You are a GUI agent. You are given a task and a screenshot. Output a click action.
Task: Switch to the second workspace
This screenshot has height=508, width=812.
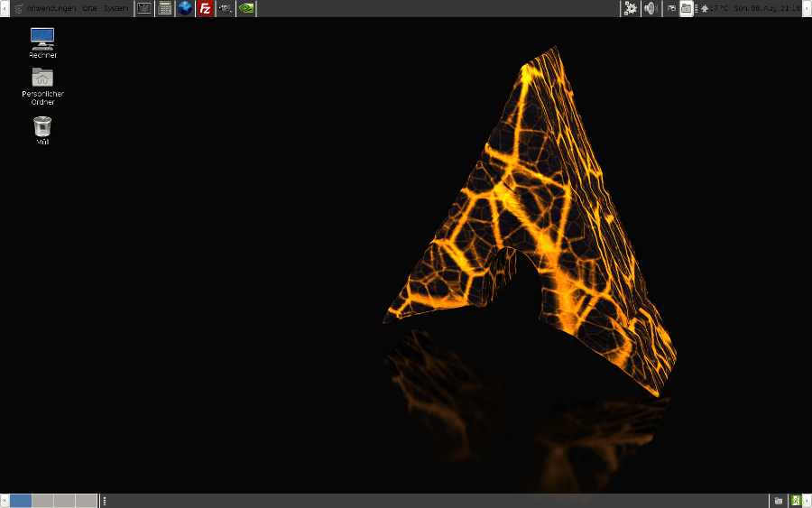tap(42, 500)
